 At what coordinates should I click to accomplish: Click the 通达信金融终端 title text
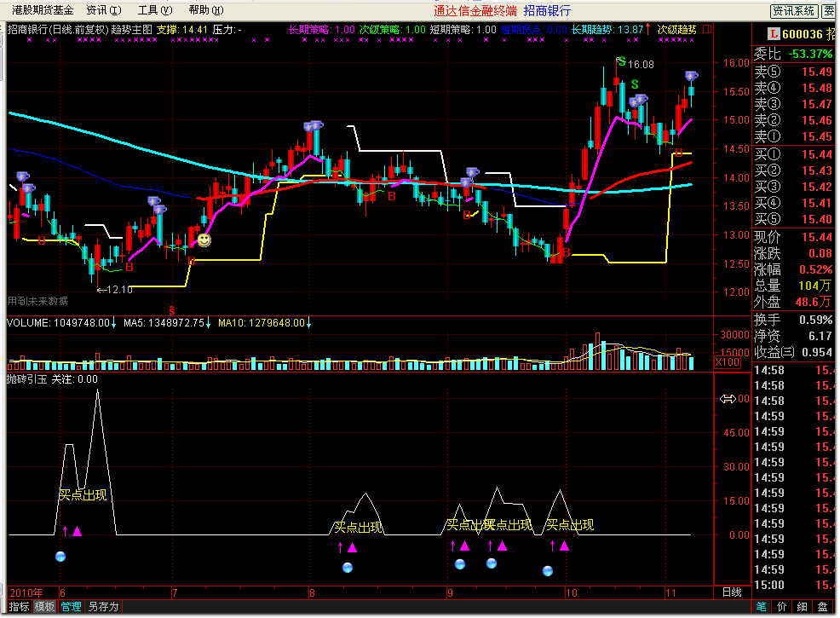(475, 11)
